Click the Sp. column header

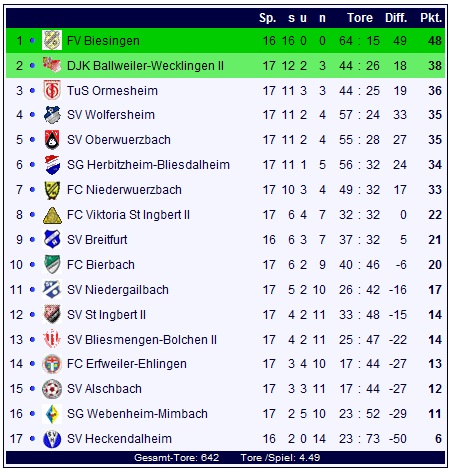[268, 18]
